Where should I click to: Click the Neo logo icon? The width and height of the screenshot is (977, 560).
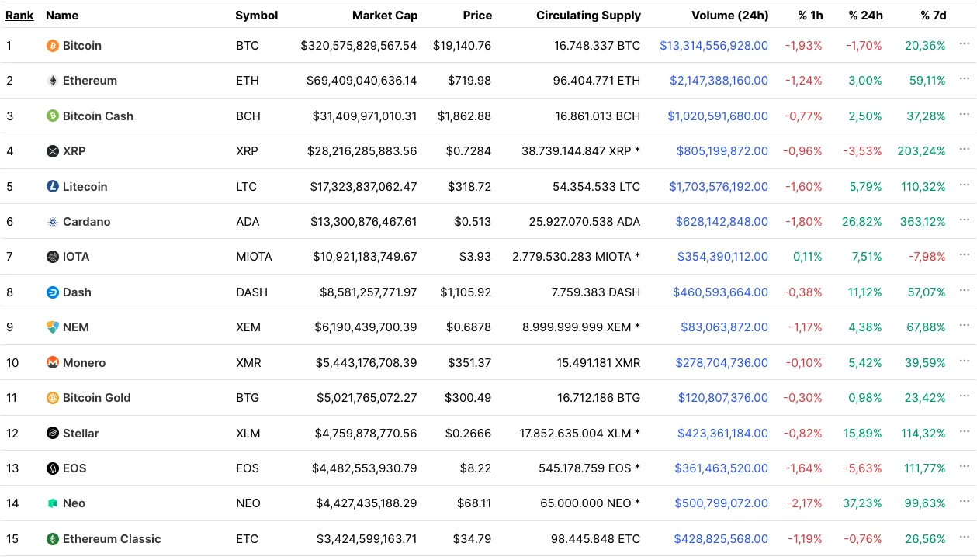click(x=53, y=503)
